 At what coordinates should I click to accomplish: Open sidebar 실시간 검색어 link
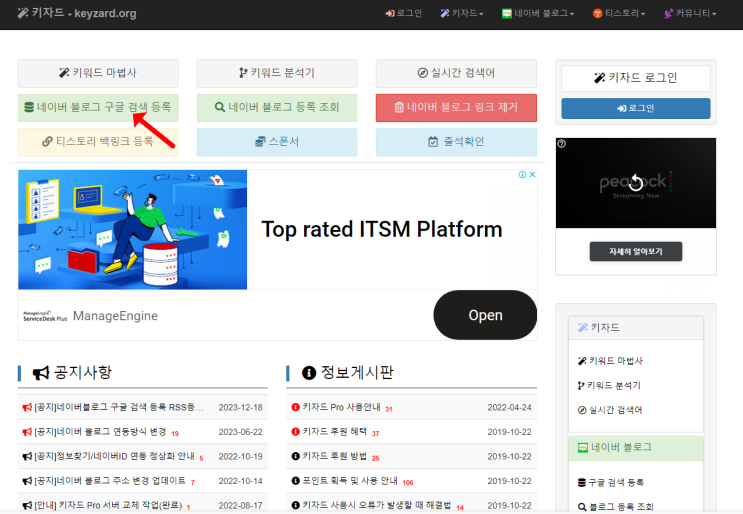(x=610, y=410)
